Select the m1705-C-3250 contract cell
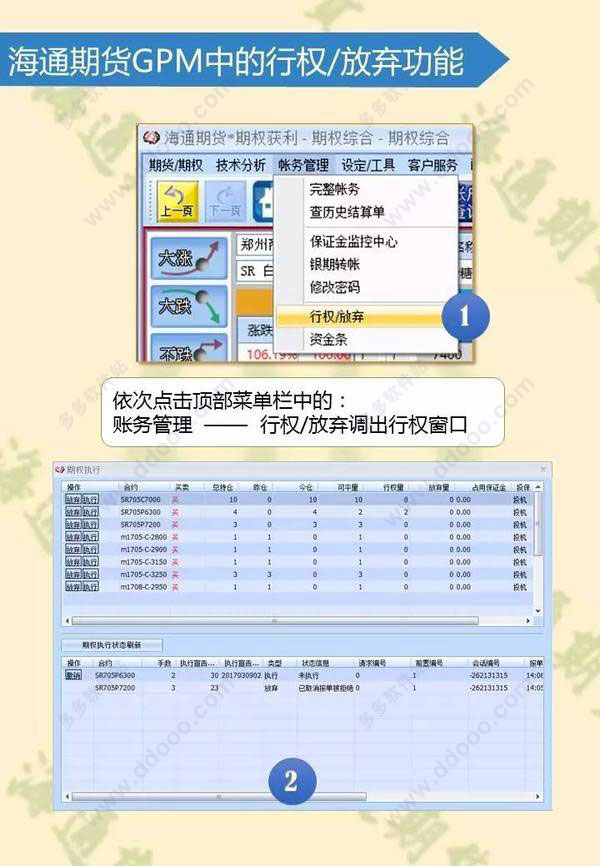The height and width of the screenshot is (866, 600). (144, 574)
